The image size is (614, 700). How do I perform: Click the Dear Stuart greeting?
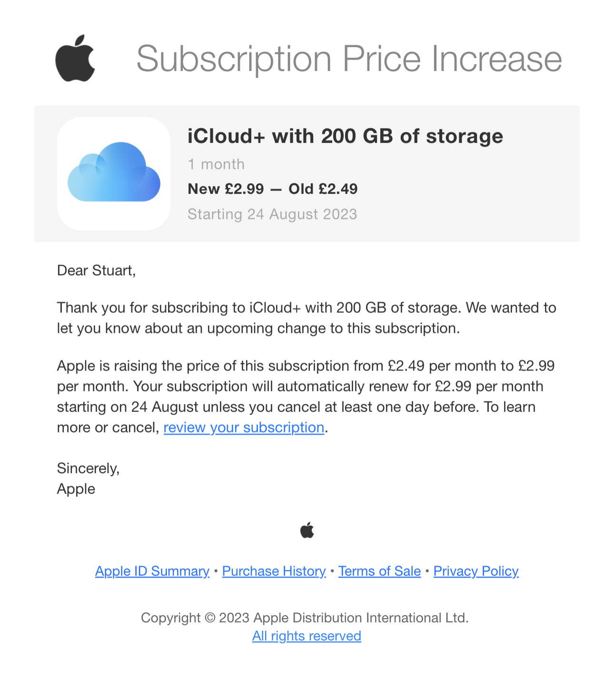point(96,270)
